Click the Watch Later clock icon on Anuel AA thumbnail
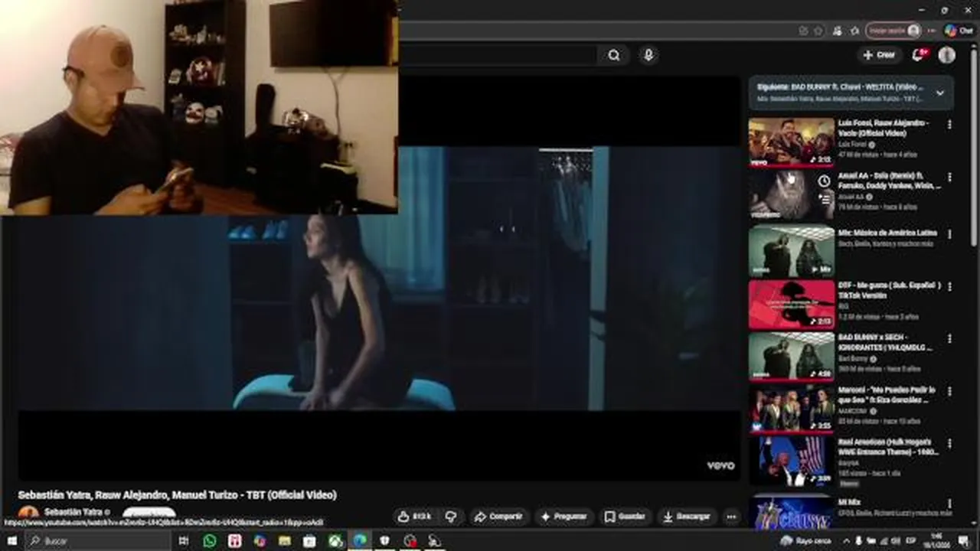This screenshot has width=980, height=551. (x=824, y=181)
